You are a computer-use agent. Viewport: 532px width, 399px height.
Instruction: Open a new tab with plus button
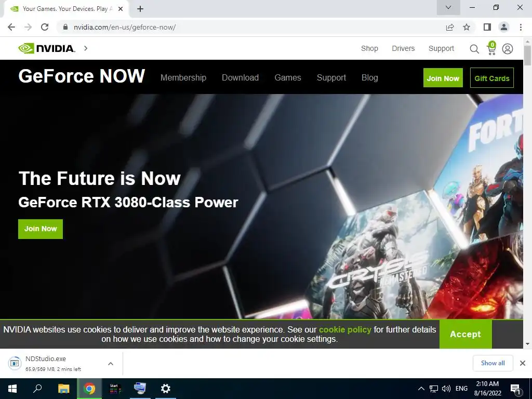pos(140,9)
